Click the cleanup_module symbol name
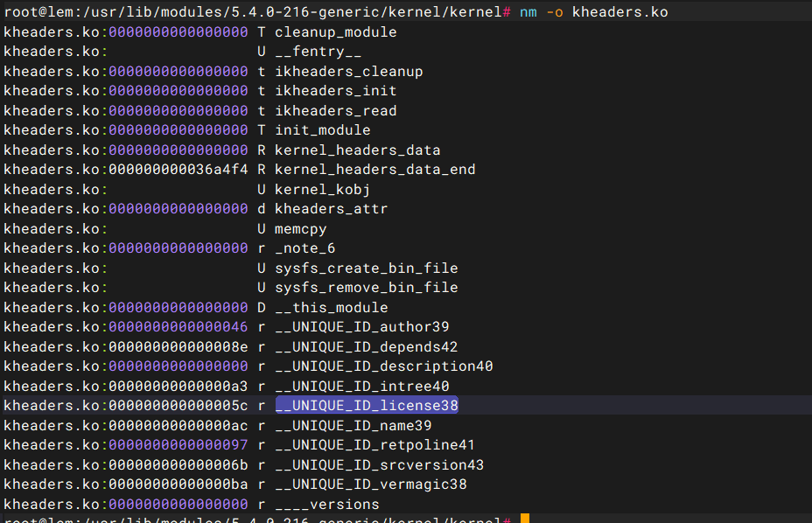812x523 pixels. click(x=336, y=32)
